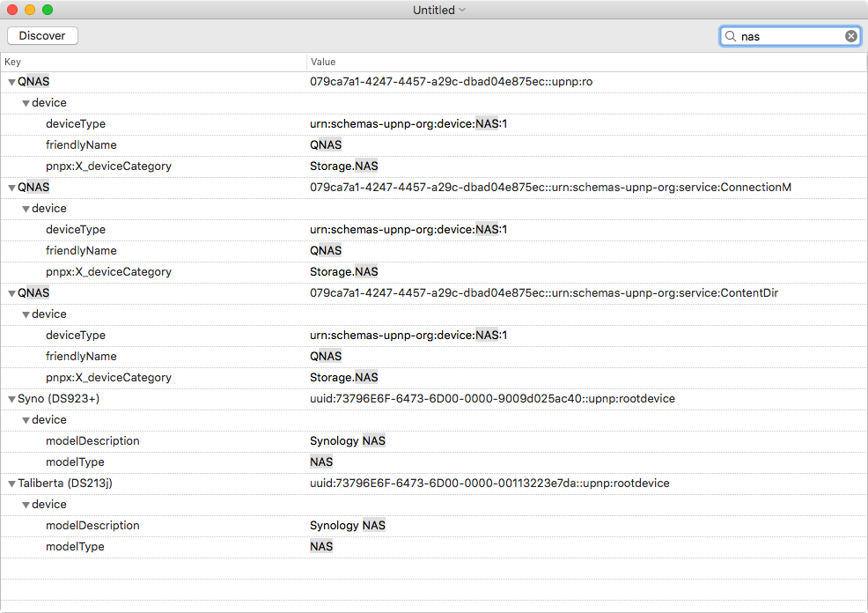Viewport: 868px width, 613px height.
Task: Collapse device under Taliberta (DS213j)
Action: point(26,505)
